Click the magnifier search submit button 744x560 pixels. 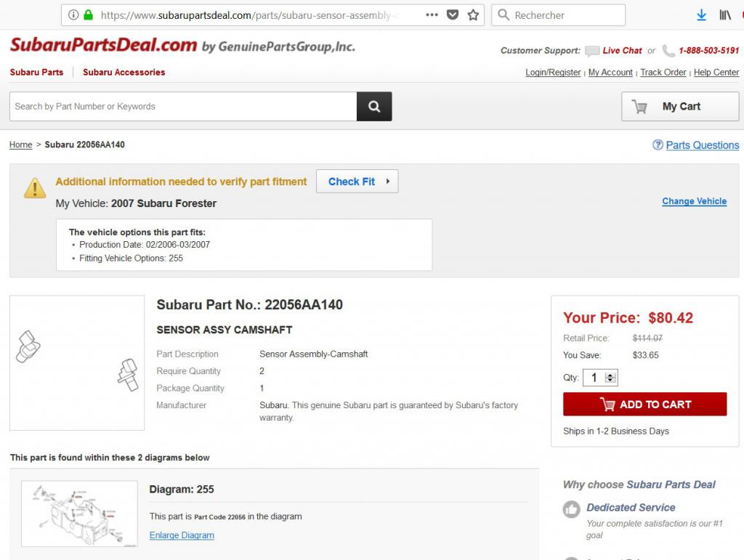click(x=374, y=106)
